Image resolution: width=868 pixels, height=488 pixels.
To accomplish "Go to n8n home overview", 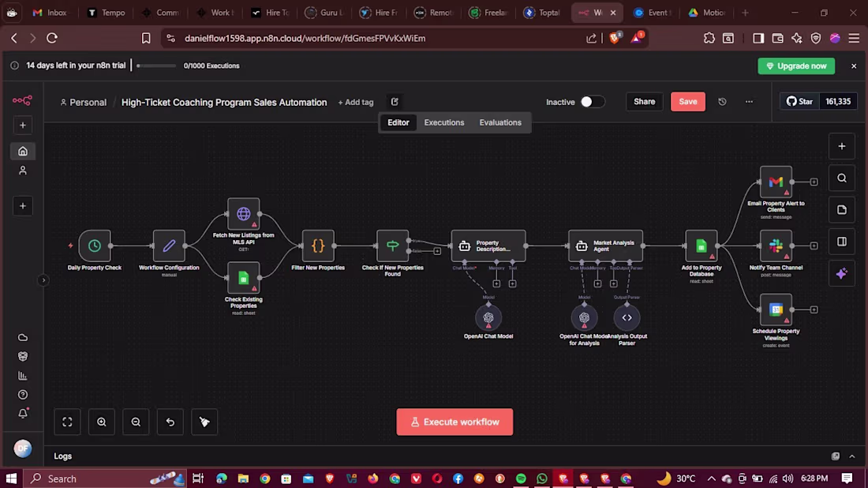I will [23, 152].
